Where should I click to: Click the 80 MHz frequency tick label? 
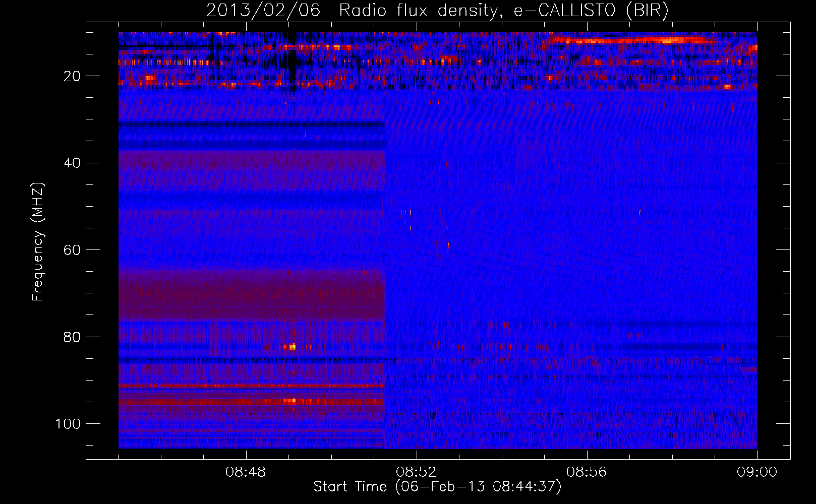tap(72, 337)
